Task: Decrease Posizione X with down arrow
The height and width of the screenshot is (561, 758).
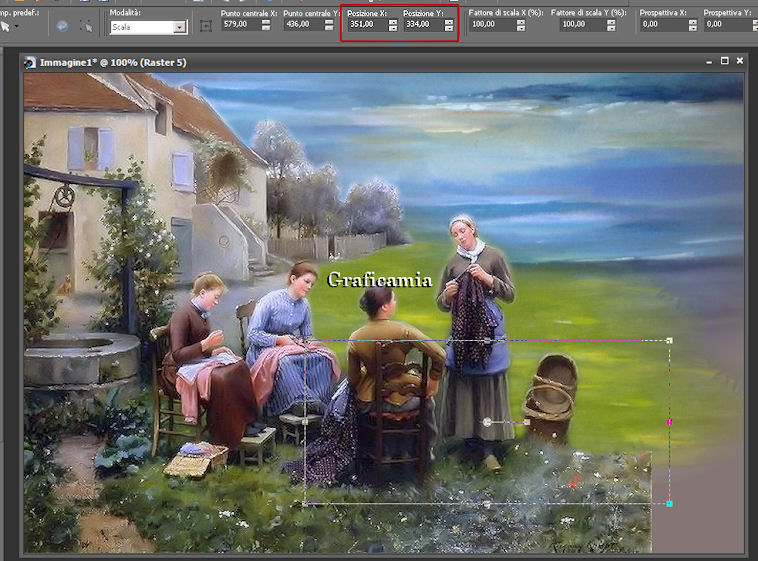Action: (x=393, y=28)
